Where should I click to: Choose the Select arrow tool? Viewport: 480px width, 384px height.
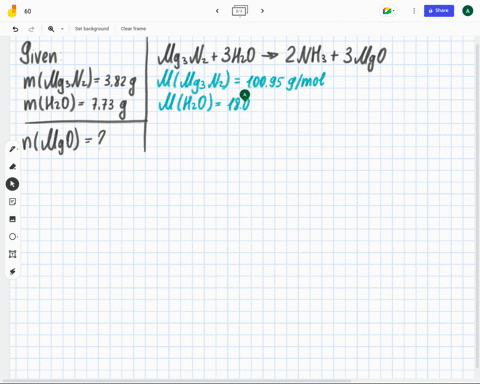point(12,184)
